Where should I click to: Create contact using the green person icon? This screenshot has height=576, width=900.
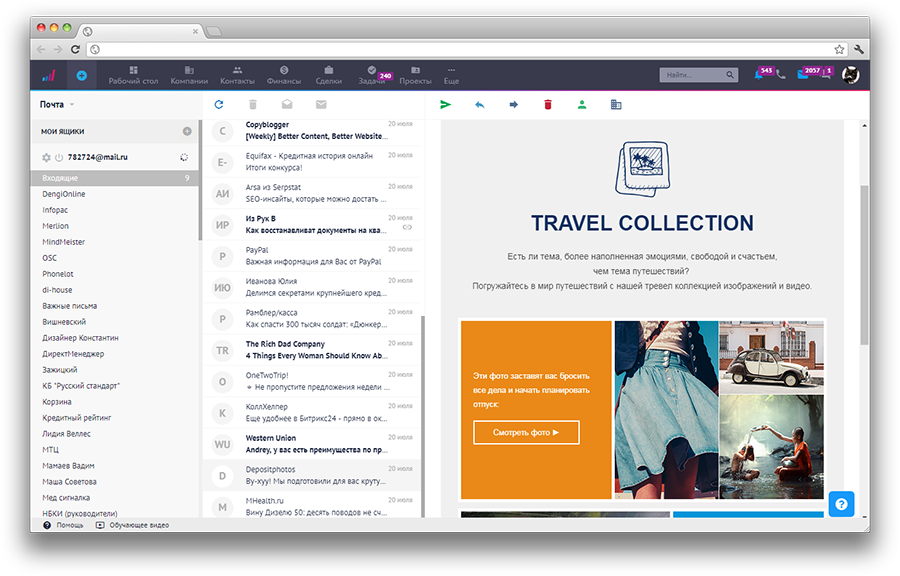[581, 104]
